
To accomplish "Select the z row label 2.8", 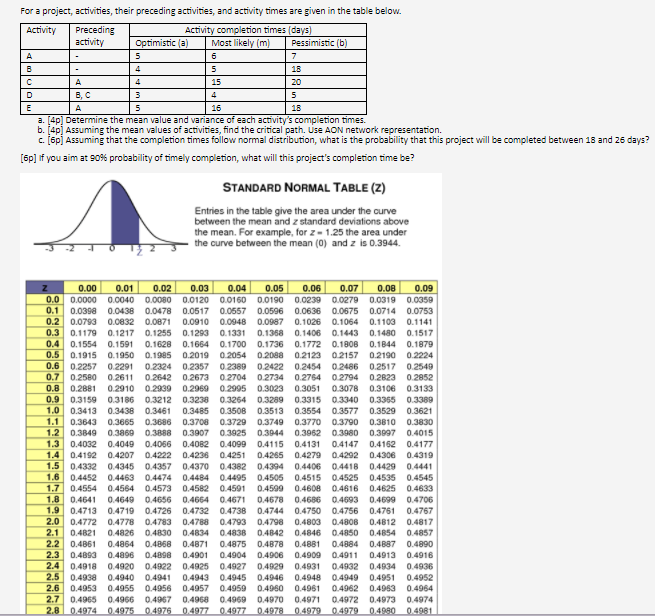I will pyautogui.click(x=45, y=610).
